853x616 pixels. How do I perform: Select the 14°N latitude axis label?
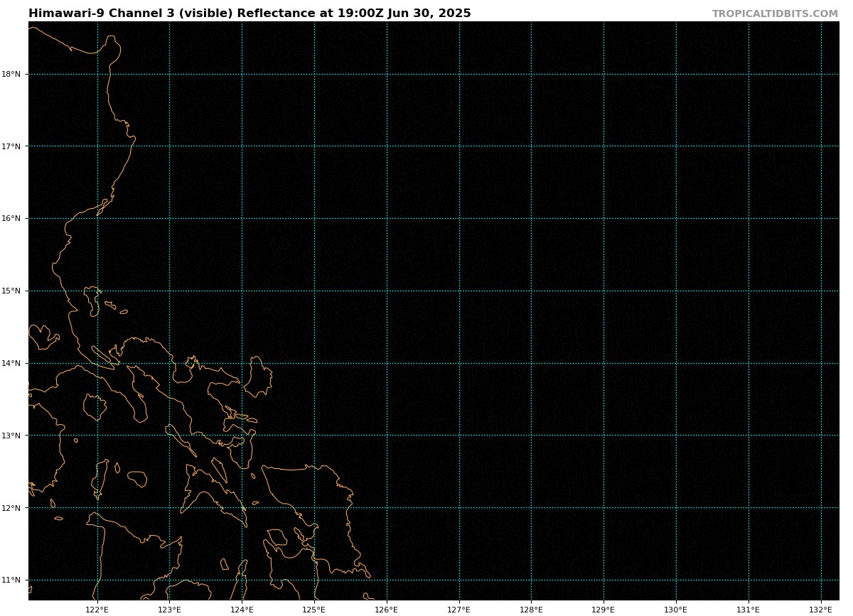(x=11, y=364)
